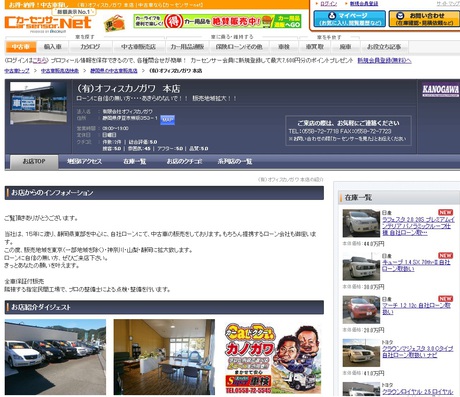This screenshot has width=460, height=397.
Task: Select the 中古車 orange main tab
Action: coord(21,47)
